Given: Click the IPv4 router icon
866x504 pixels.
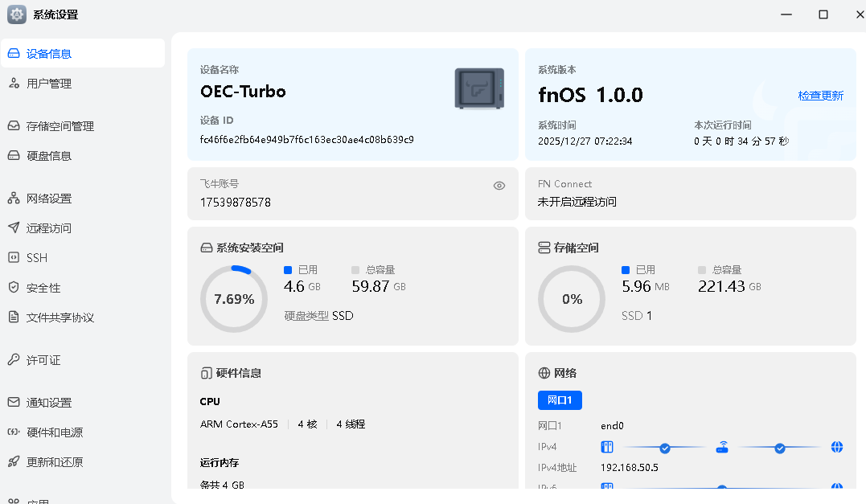Looking at the screenshot, I should coord(722,447).
